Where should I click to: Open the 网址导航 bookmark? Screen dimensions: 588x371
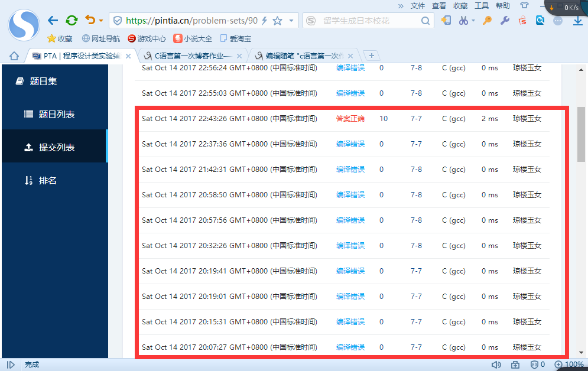[x=101, y=38]
